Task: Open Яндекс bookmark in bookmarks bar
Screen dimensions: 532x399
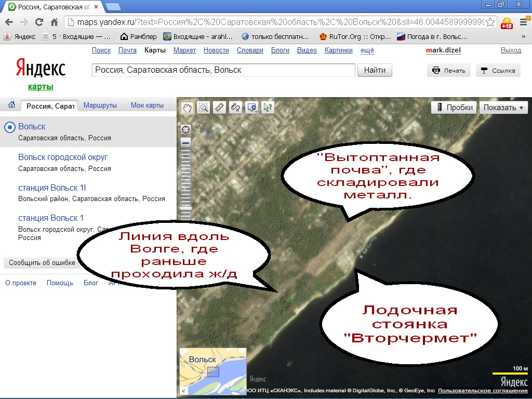Action: pyautogui.click(x=20, y=37)
